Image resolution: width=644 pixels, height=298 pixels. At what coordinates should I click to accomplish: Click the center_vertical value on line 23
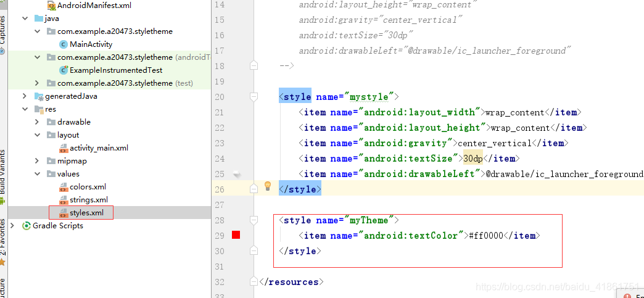click(x=495, y=143)
